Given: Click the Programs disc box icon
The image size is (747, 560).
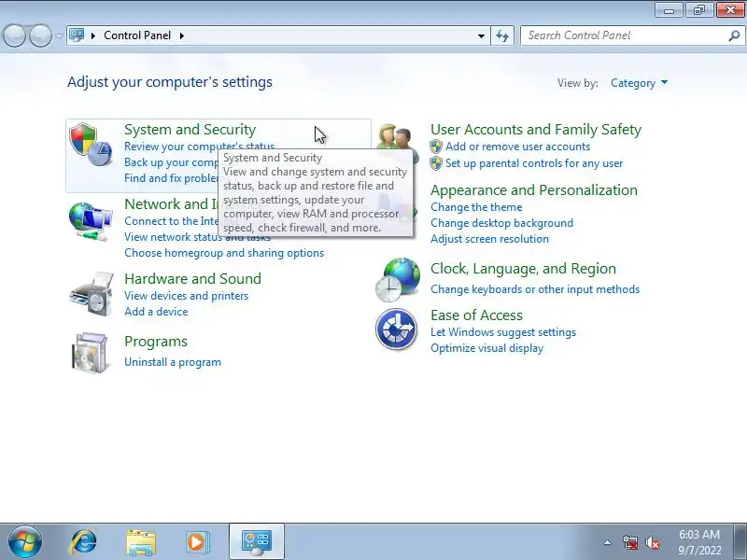Looking at the screenshot, I should point(90,353).
